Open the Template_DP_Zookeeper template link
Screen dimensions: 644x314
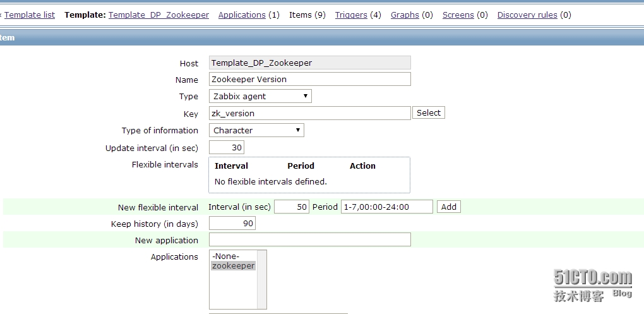tap(158, 15)
